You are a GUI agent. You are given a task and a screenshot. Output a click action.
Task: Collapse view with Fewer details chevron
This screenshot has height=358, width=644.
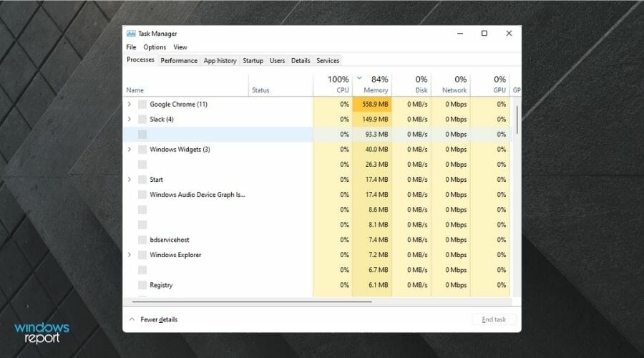point(132,319)
